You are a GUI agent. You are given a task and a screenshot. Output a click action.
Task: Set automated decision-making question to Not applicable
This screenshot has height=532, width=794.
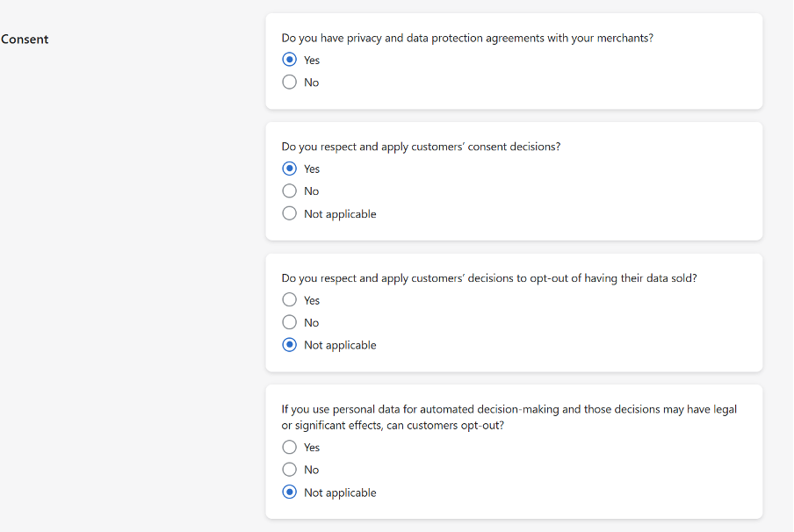[290, 492]
